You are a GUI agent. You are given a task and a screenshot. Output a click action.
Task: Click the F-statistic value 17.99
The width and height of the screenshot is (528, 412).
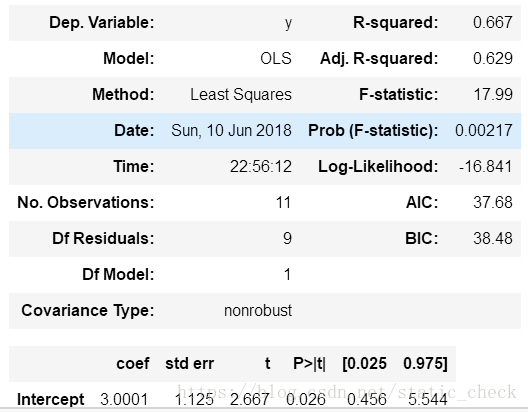click(x=493, y=95)
